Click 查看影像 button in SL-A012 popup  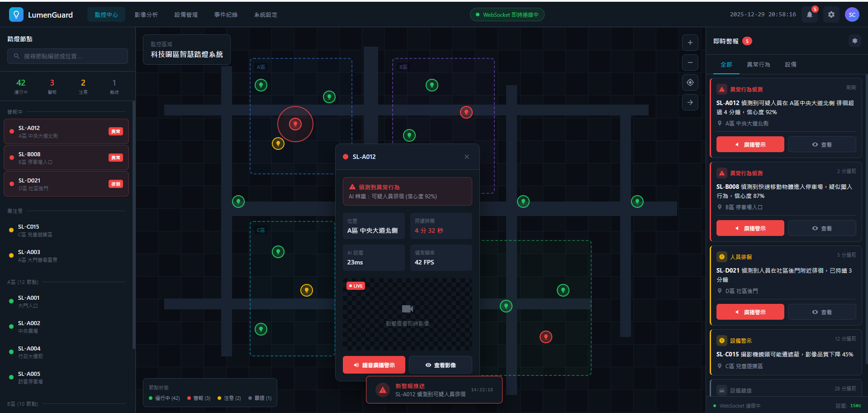(x=440, y=365)
